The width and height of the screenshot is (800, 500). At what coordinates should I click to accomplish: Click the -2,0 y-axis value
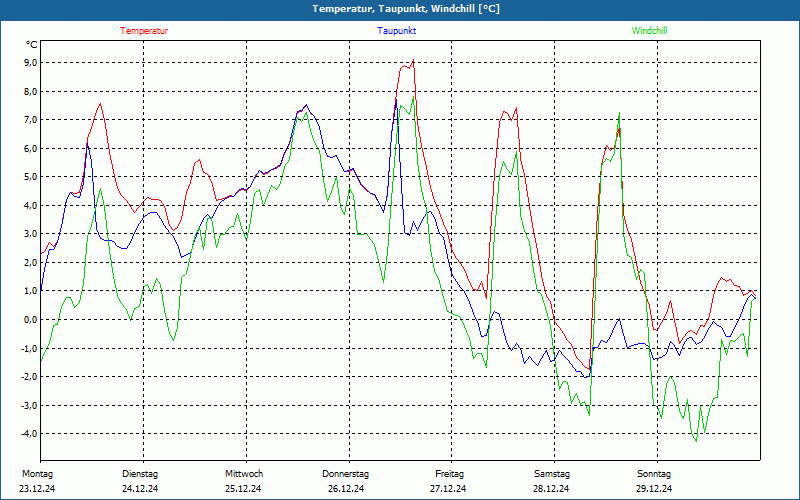(29, 377)
